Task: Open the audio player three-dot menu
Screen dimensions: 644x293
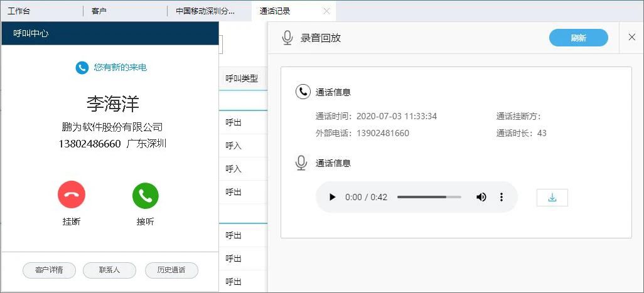Action: click(502, 197)
